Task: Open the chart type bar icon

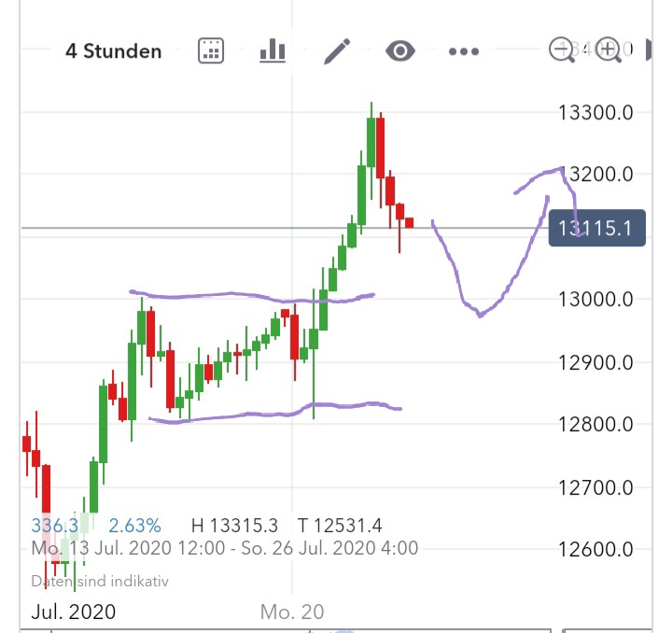Action: coord(273,51)
